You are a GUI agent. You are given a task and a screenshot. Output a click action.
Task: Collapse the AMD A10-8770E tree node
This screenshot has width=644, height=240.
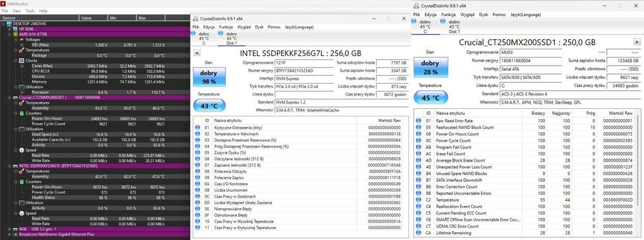coord(10,34)
